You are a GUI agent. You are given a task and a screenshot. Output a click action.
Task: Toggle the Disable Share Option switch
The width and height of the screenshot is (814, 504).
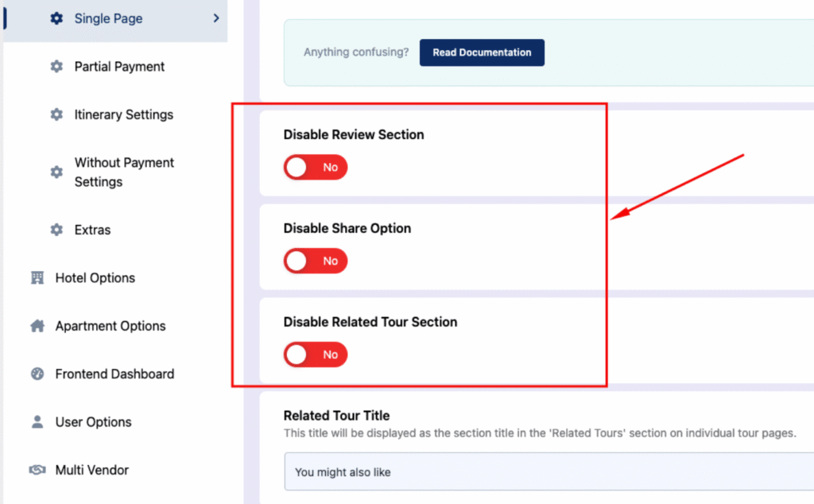coord(316,261)
